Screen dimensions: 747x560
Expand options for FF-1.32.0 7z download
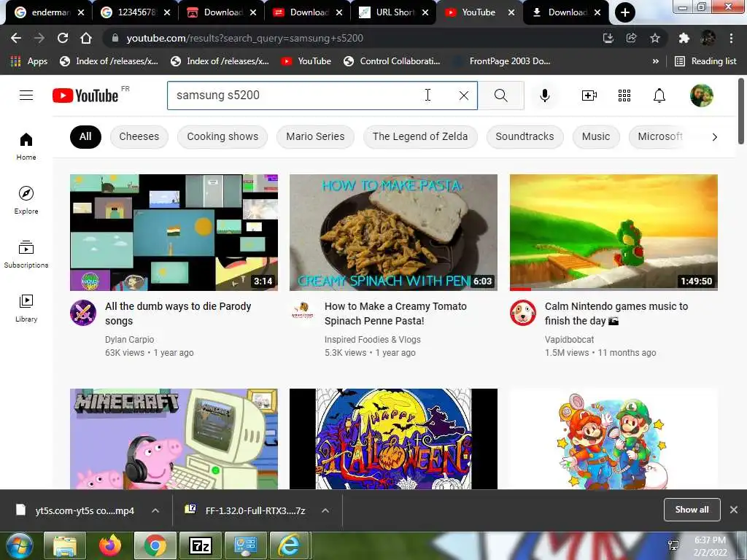pos(325,510)
